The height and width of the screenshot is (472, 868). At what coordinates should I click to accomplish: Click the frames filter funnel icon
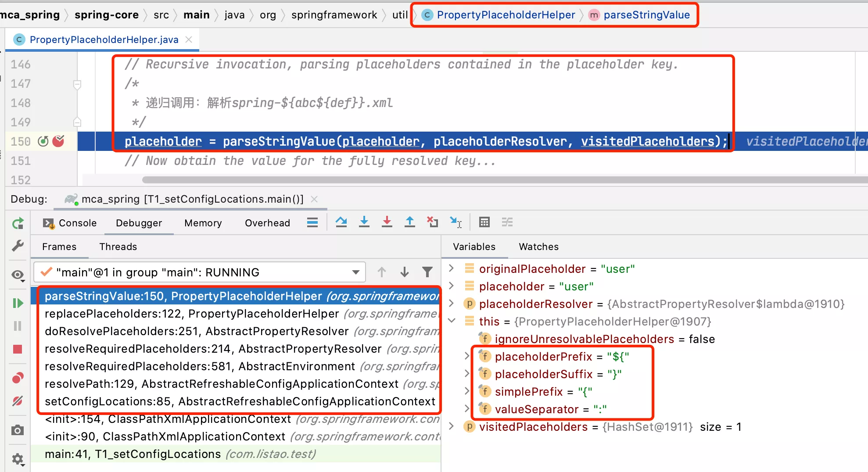427,272
